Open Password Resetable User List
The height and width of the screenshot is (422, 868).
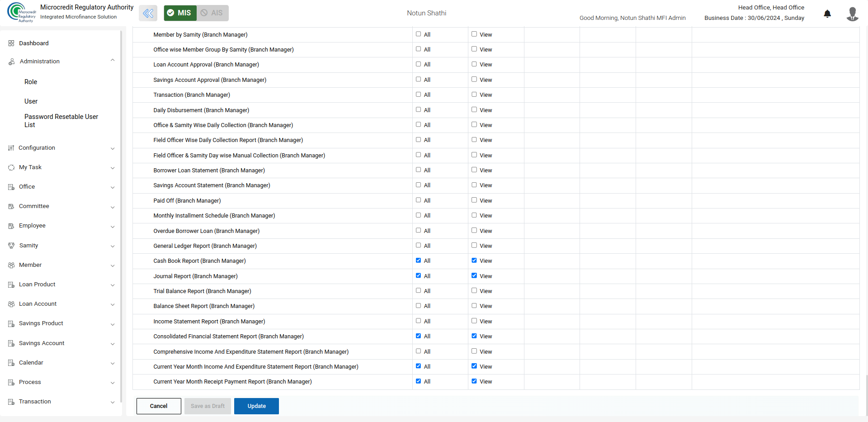pos(61,121)
